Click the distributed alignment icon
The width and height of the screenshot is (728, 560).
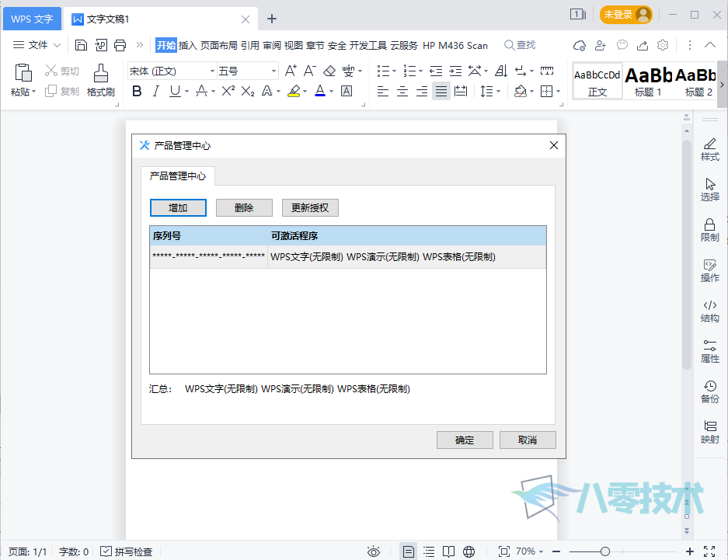(x=461, y=91)
